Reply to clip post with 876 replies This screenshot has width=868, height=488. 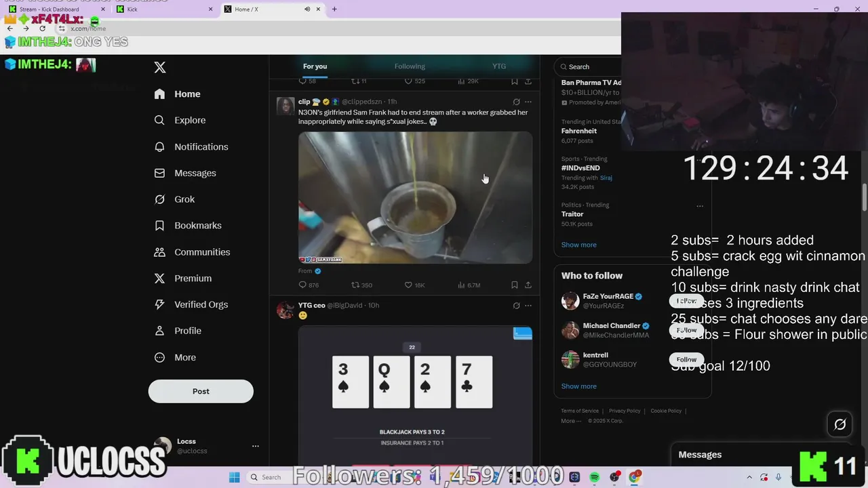[309, 285]
